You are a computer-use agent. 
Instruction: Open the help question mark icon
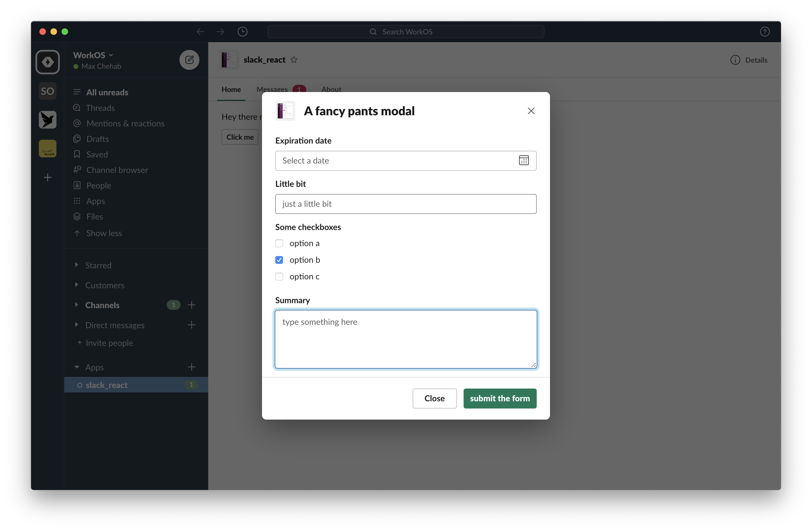[x=764, y=32]
